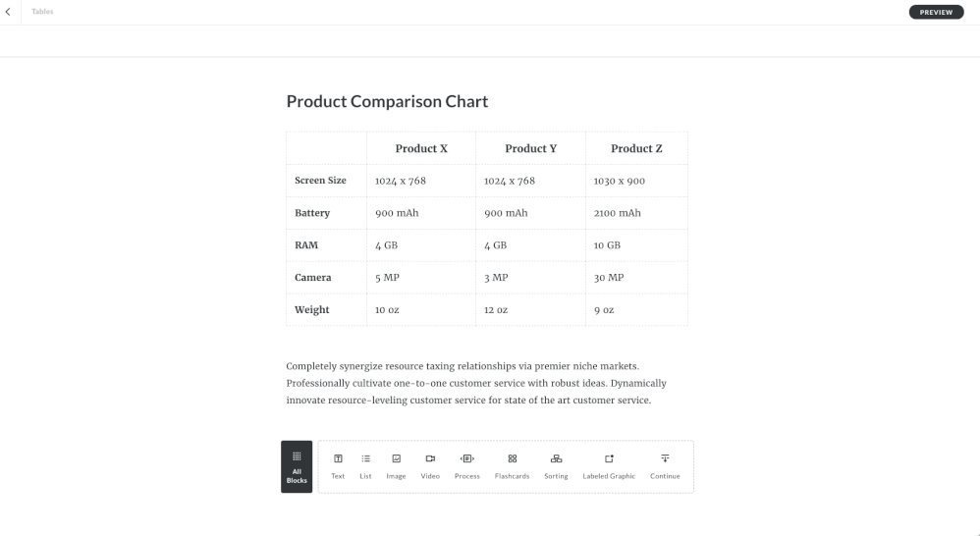This screenshot has height=536, width=980.
Task: Click the back arrow icon
Action: pos(8,12)
